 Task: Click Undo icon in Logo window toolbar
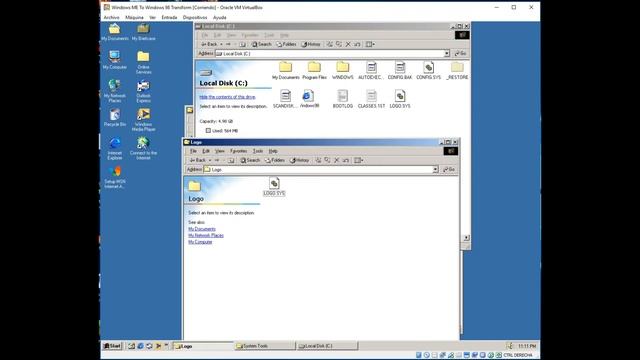[x=345, y=160]
